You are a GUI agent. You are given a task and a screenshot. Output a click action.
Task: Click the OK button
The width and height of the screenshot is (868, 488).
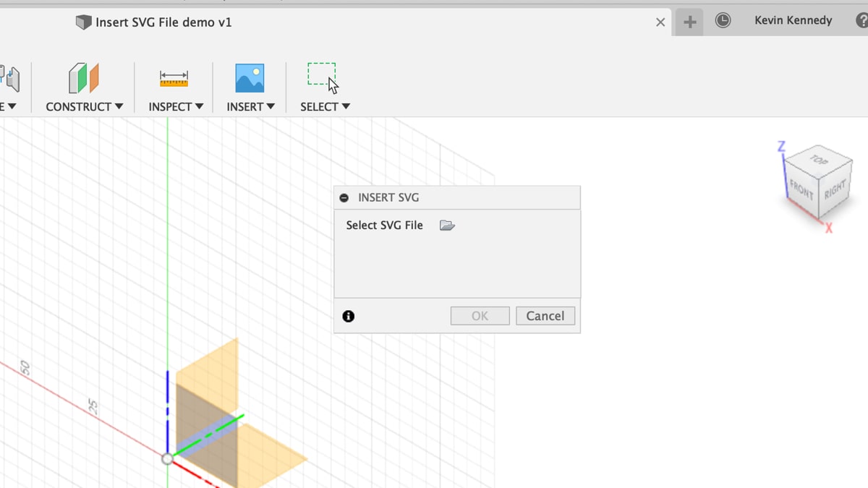pyautogui.click(x=480, y=316)
